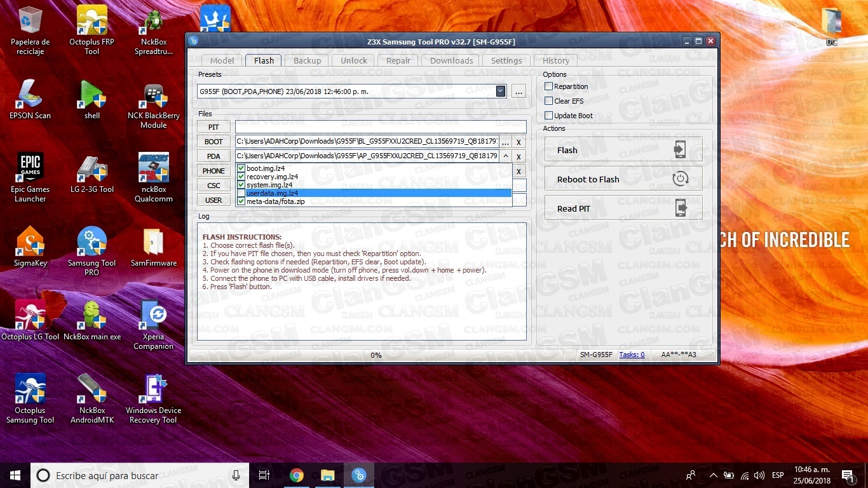Check the userdata.img.lz4 checkbox

click(x=241, y=193)
